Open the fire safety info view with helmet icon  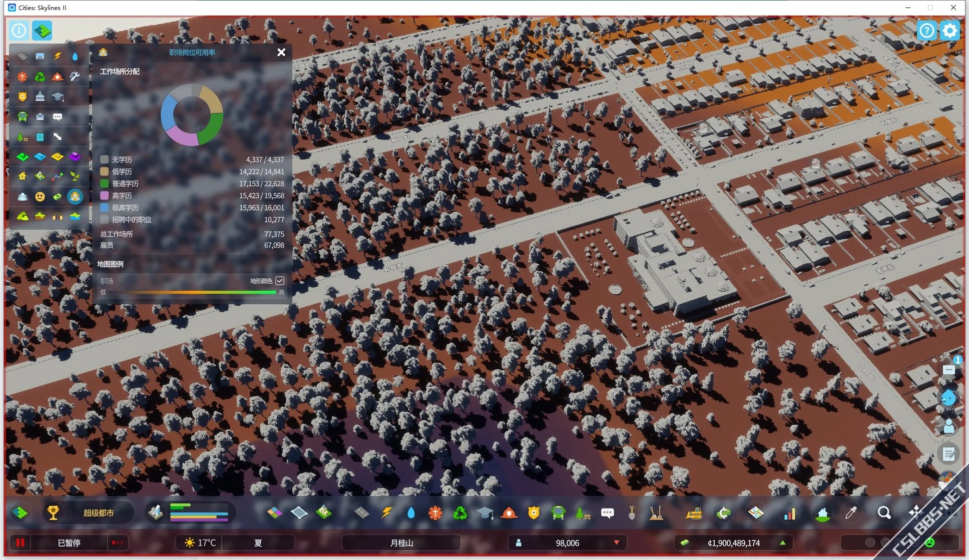58,77
